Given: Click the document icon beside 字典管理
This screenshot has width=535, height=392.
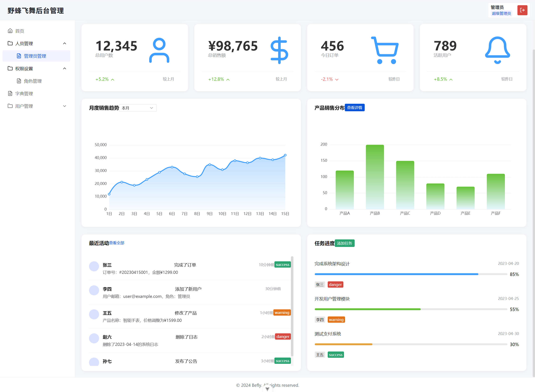Looking at the screenshot, I should [x=10, y=94].
